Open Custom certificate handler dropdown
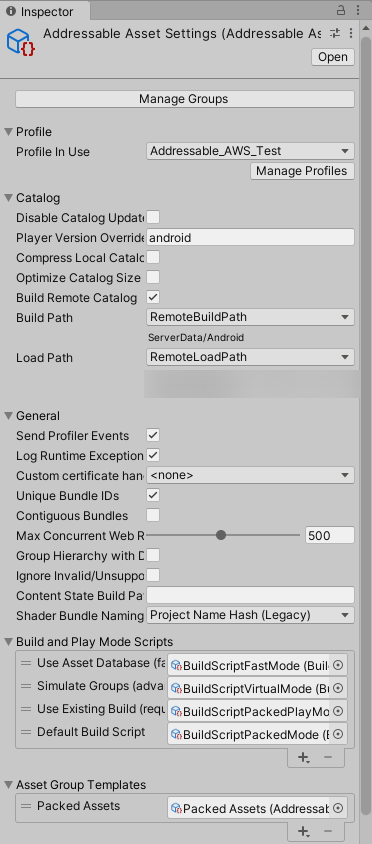This screenshot has width=372, height=844. click(x=250, y=475)
